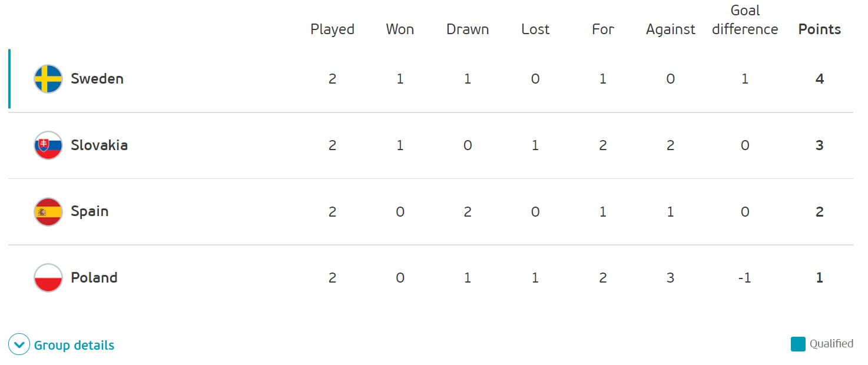The image size is (868, 365).
Task: Click the Won column header
Action: click(400, 29)
